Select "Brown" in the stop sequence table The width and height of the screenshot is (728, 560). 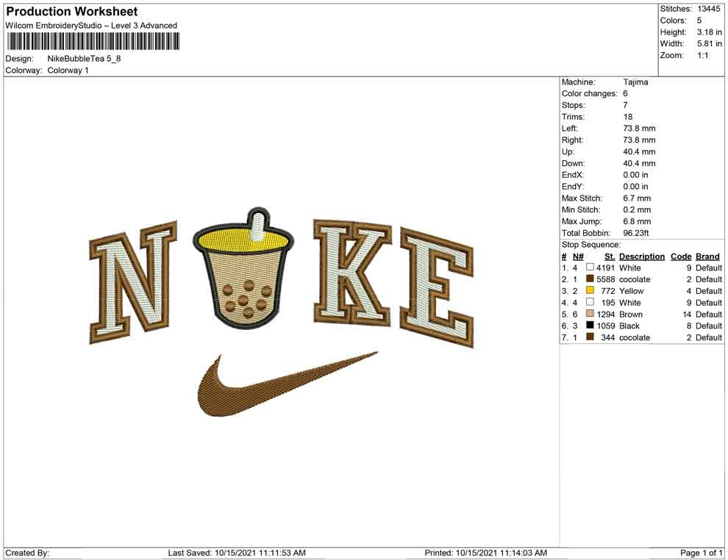[x=631, y=314]
